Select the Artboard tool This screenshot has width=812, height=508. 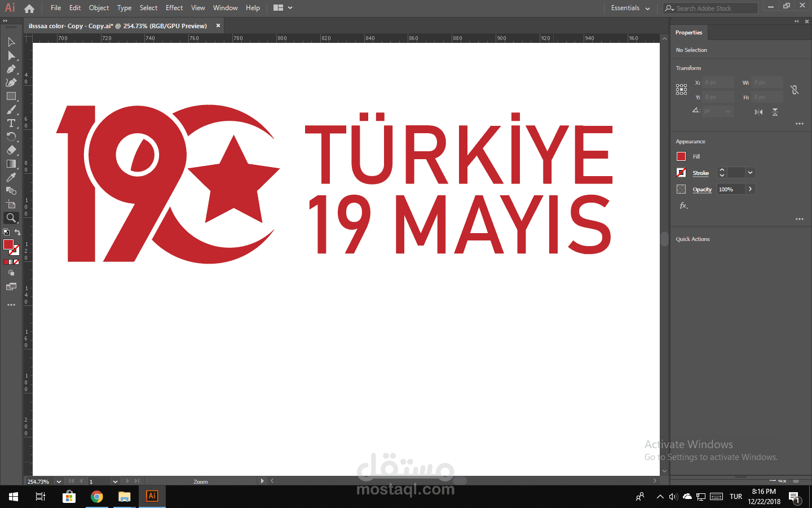click(x=11, y=204)
